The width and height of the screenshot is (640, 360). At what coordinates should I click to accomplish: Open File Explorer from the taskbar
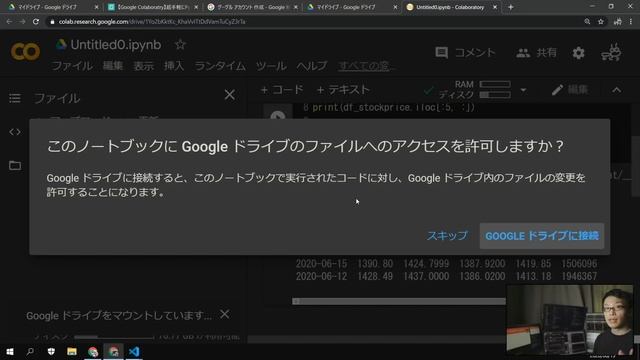point(72,351)
